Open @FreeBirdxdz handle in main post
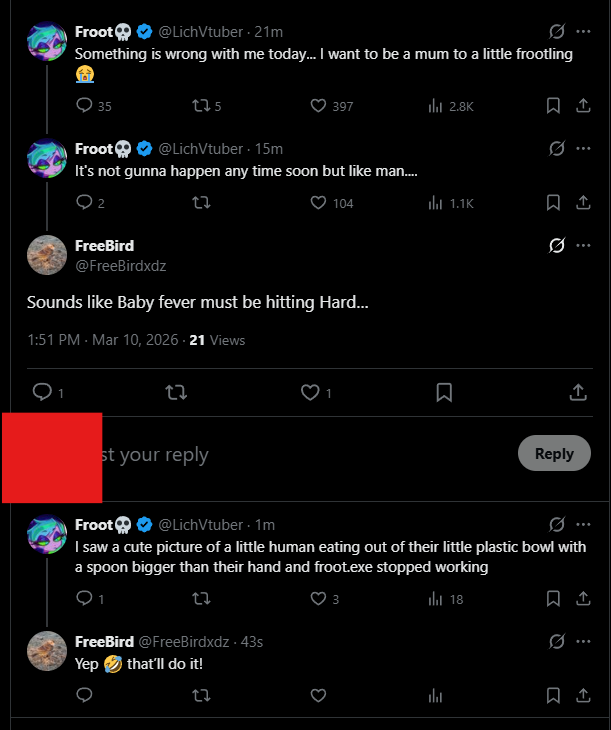Viewport: 611px width, 730px height. point(121,266)
